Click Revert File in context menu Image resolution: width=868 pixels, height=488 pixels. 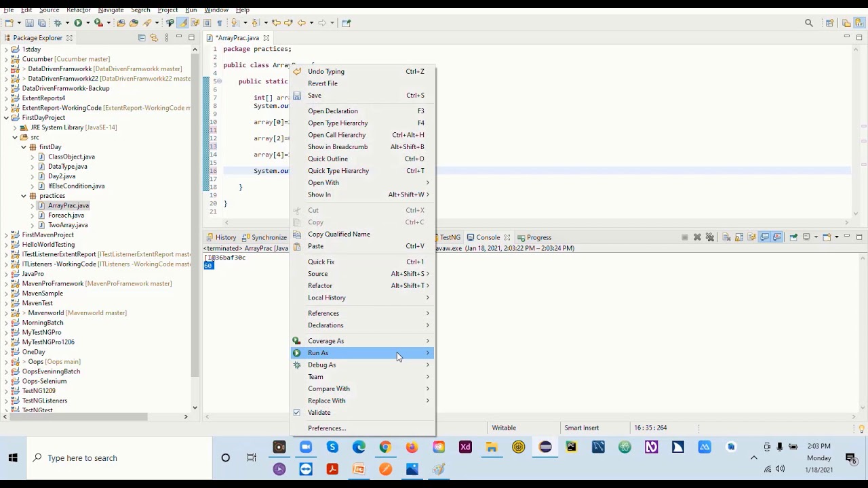pos(363,83)
